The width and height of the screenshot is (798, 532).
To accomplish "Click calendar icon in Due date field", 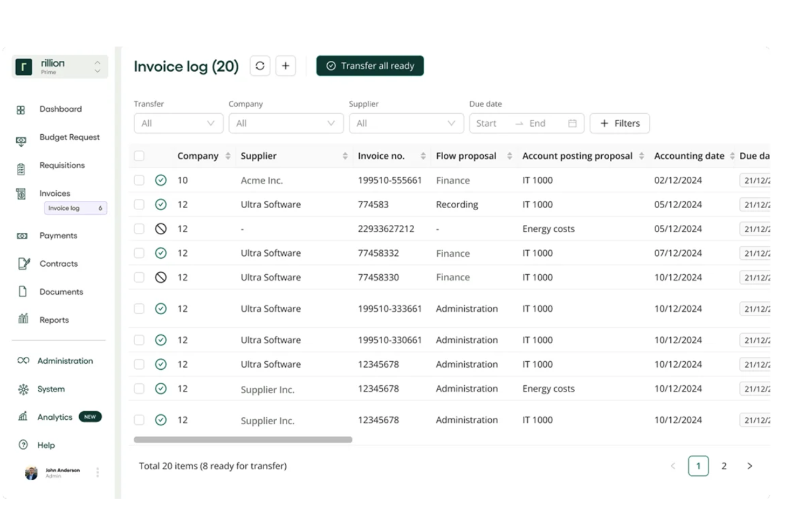I will point(572,123).
